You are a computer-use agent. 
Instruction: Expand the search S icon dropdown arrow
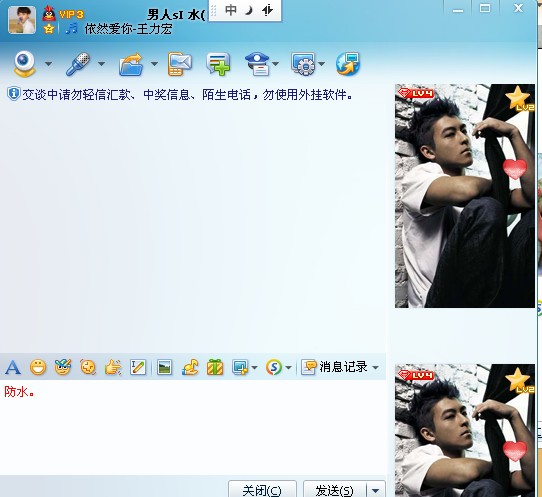[289, 367]
